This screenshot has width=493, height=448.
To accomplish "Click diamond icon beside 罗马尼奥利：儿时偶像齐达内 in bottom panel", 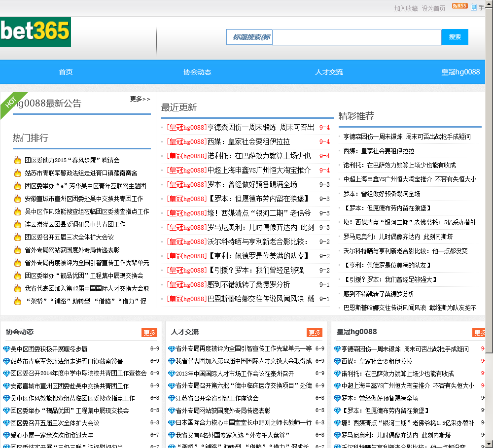I will [x=337, y=435].
